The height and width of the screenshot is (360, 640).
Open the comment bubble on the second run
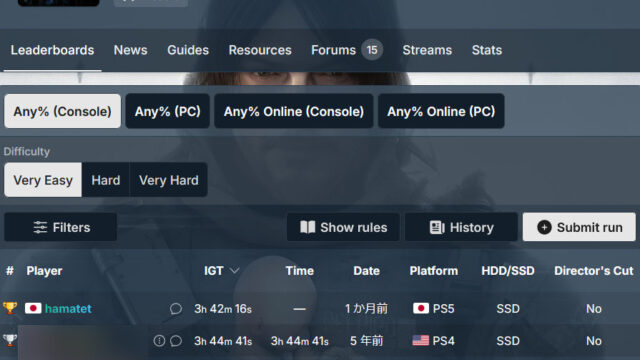[176, 340]
